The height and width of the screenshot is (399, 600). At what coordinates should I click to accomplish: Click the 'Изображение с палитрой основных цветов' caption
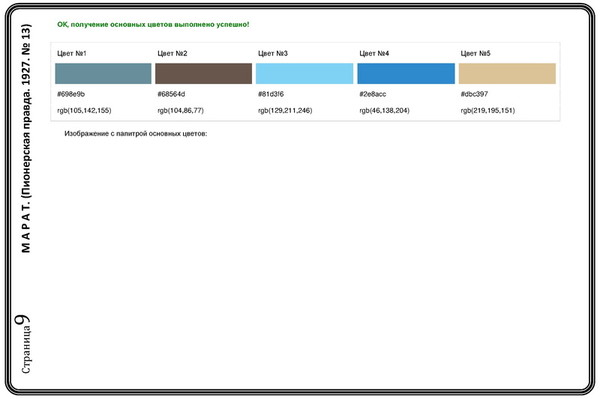click(x=136, y=134)
